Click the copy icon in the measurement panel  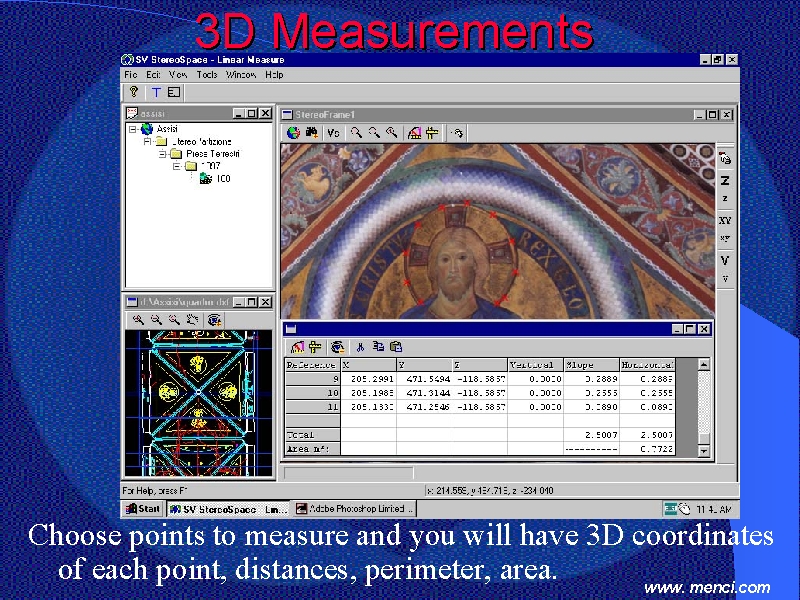point(378,346)
